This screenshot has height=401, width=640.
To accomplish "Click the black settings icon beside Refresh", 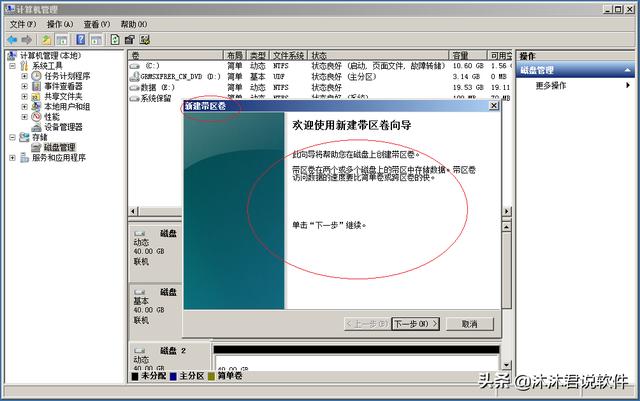I will [130, 40].
